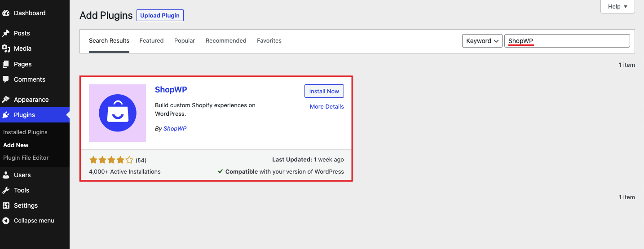This screenshot has width=644, height=249.
Task: Switch to the Featured tab
Action: click(x=151, y=41)
